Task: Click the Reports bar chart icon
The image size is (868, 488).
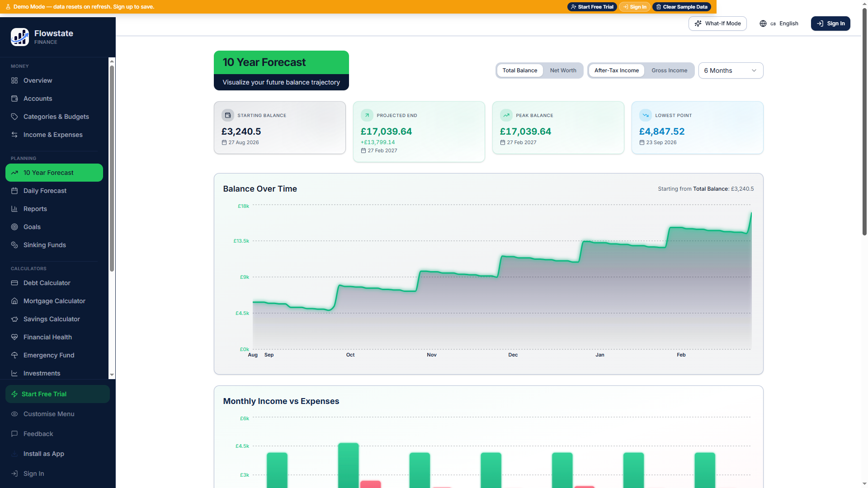Action: point(14,209)
